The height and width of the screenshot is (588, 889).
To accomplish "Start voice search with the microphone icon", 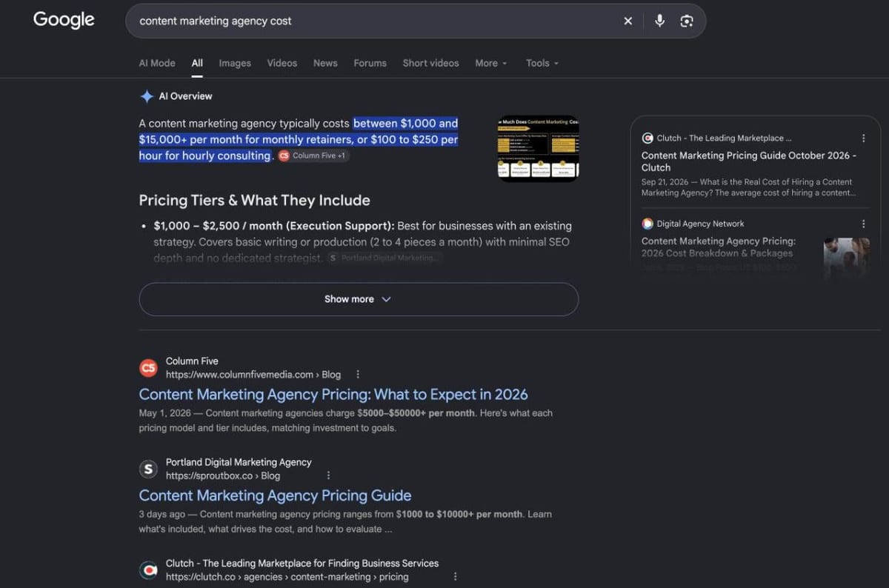I will point(659,21).
